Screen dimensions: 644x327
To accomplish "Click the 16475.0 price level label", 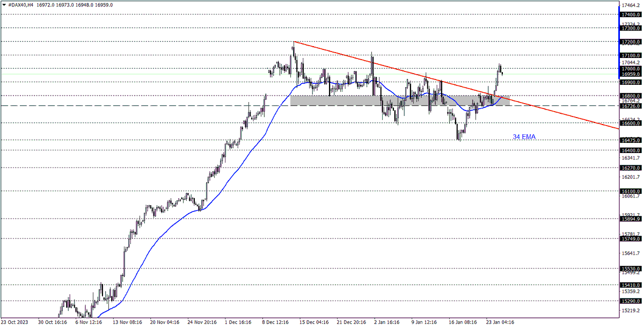I will point(630,141).
